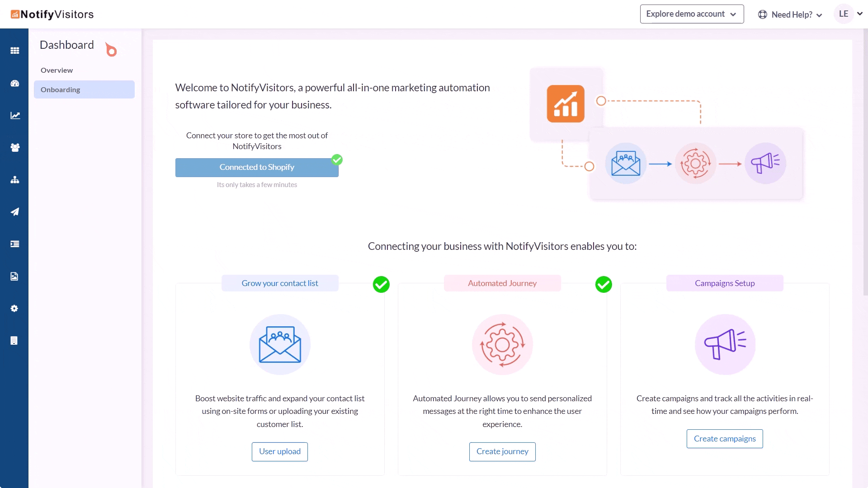Click the Welcome to NotifyVisitors heading text
This screenshot has width=868, height=488.
coord(332,96)
